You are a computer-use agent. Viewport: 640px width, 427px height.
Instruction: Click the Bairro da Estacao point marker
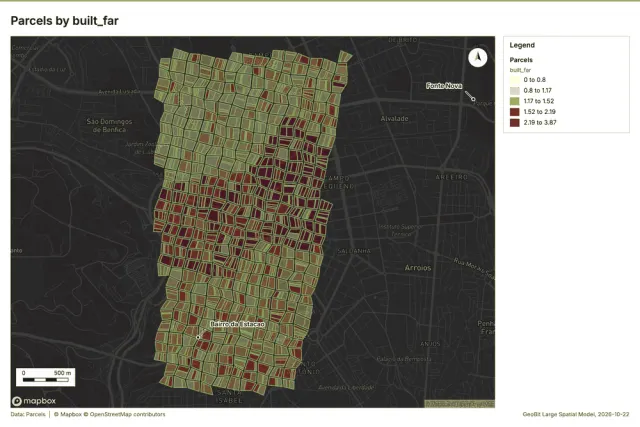(x=198, y=337)
